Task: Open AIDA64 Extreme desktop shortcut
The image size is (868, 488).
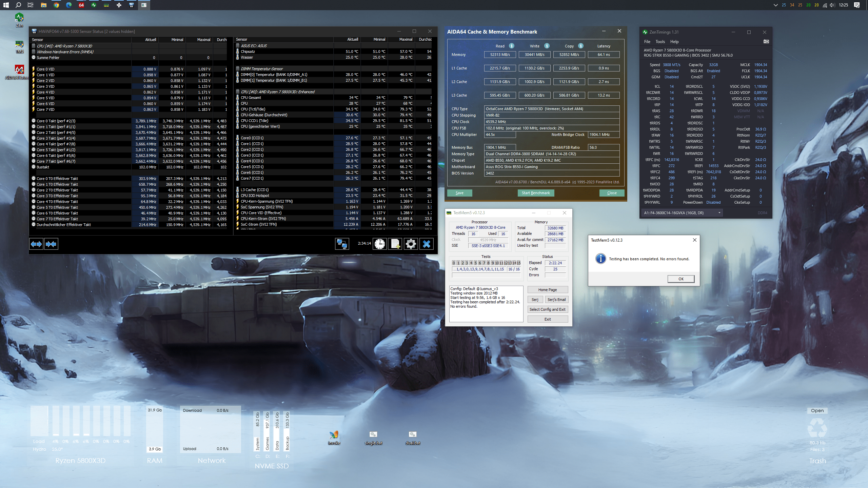Action: [17, 72]
